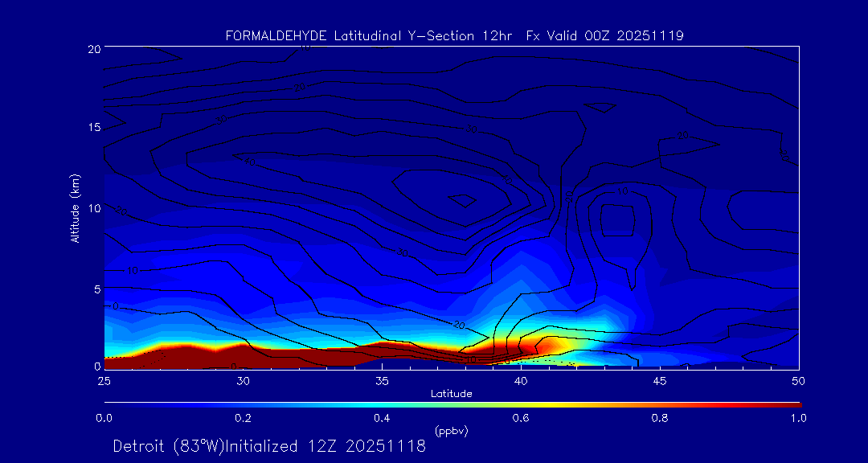Click the '(ppbv)' units label

pyautogui.click(x=451, y=431)
